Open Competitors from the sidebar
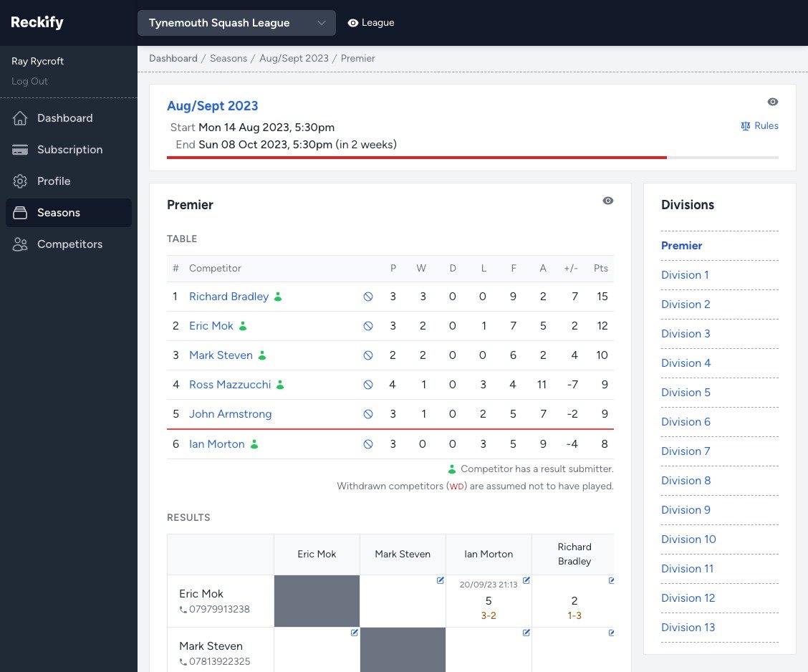The width and height of the screenshot is (808, 672). pos(69,244)
